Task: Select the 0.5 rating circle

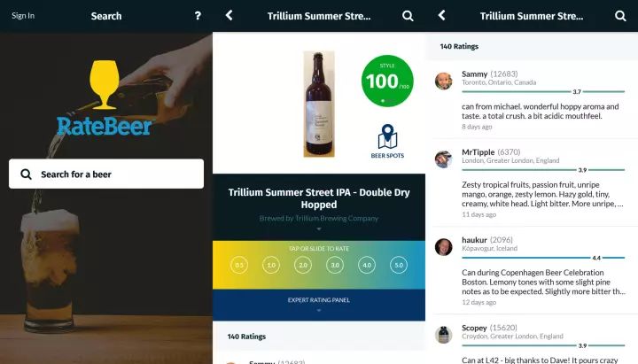Action: click(x=239, y=265)
